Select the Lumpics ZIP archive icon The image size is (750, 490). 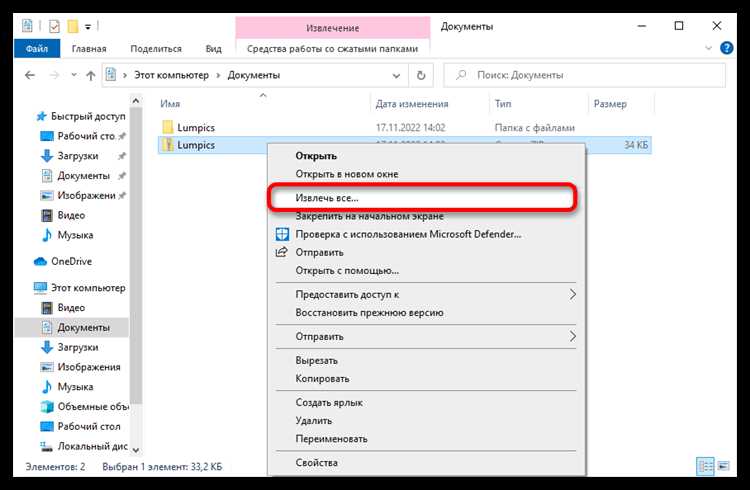(167, 145)
